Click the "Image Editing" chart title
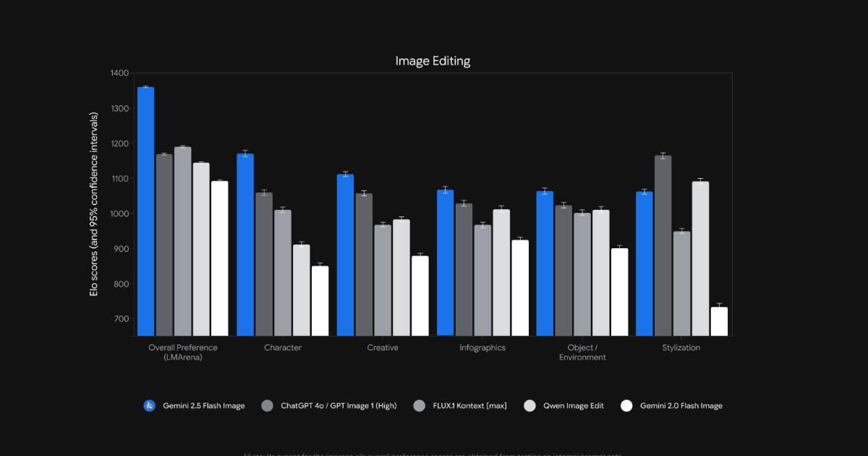Image resolution: width=868 pixels, height=456 pixels. click(x=433, y=61)
